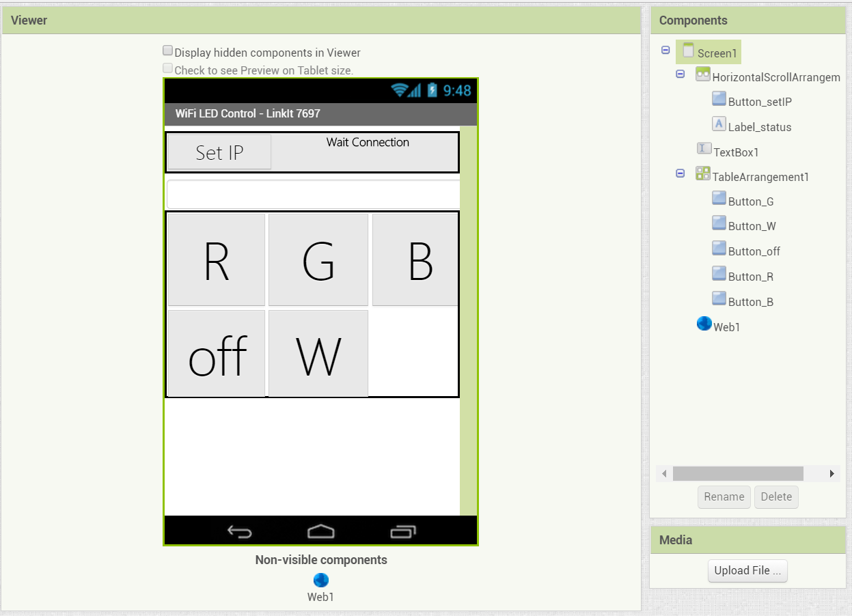Select Button_B label in the tree
The image size is (852, 616).
[751, 302]
